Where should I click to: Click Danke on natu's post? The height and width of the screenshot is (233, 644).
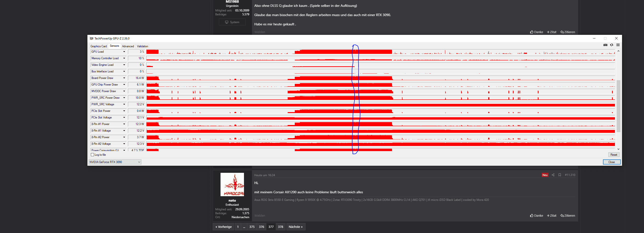click(537, 215)
